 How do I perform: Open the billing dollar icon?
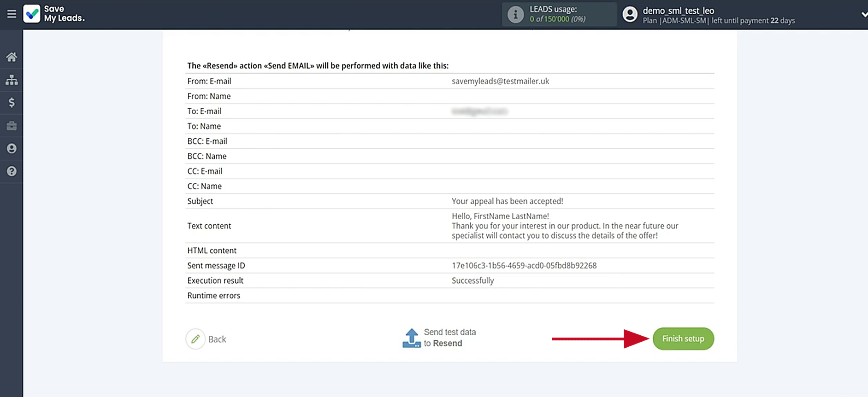12,103
